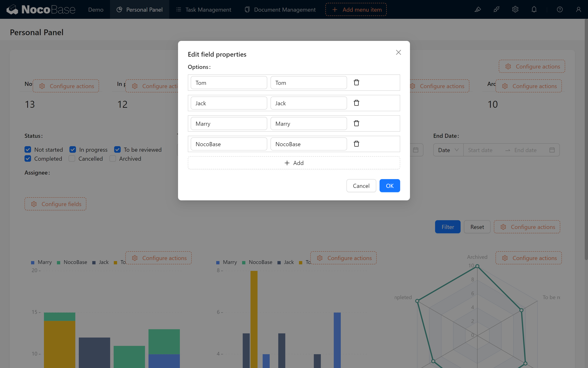Click the Document Management file icon

point(247,9)
